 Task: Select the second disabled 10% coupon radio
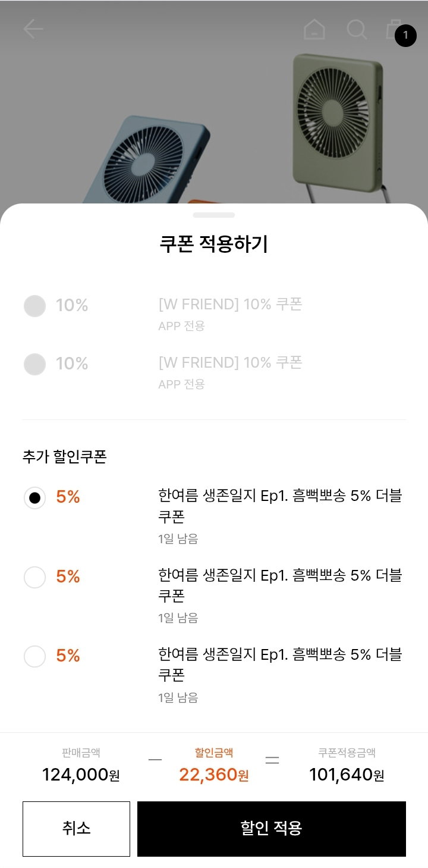pos(34,364)
